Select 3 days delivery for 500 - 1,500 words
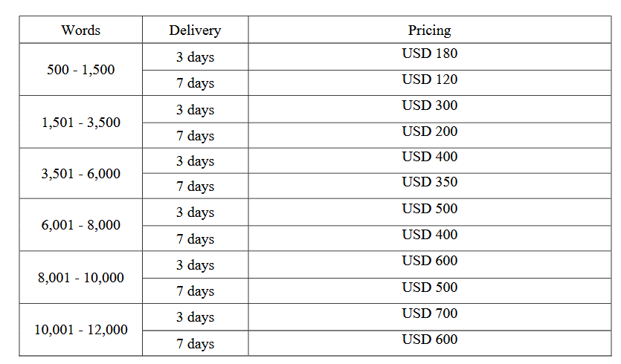Viewport: 621px width, 364px height. [x=195, y=57]
